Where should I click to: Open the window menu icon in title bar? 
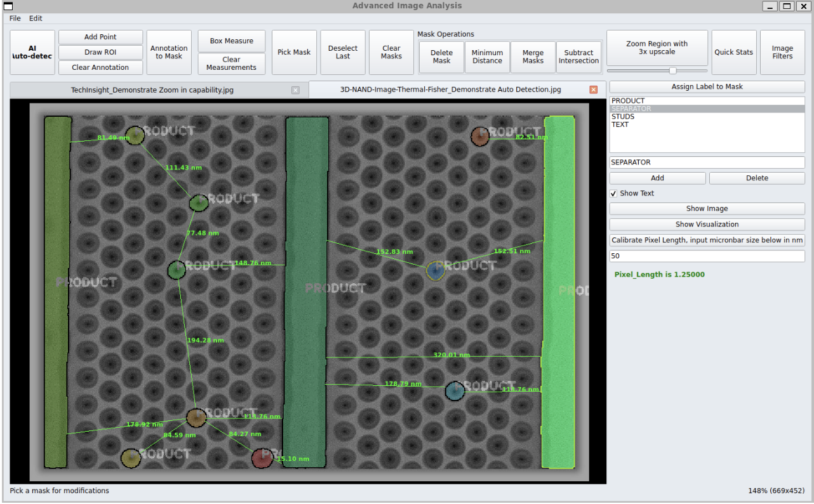coord(8,6)
